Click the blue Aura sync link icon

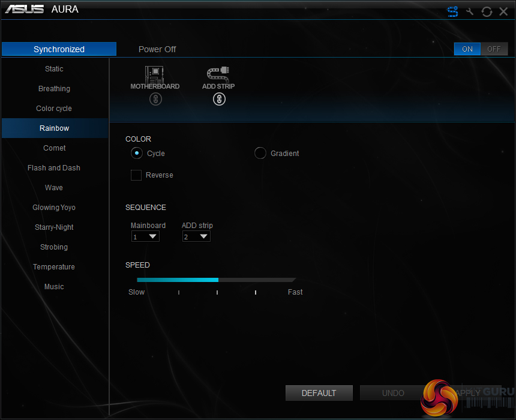point(452,11)
